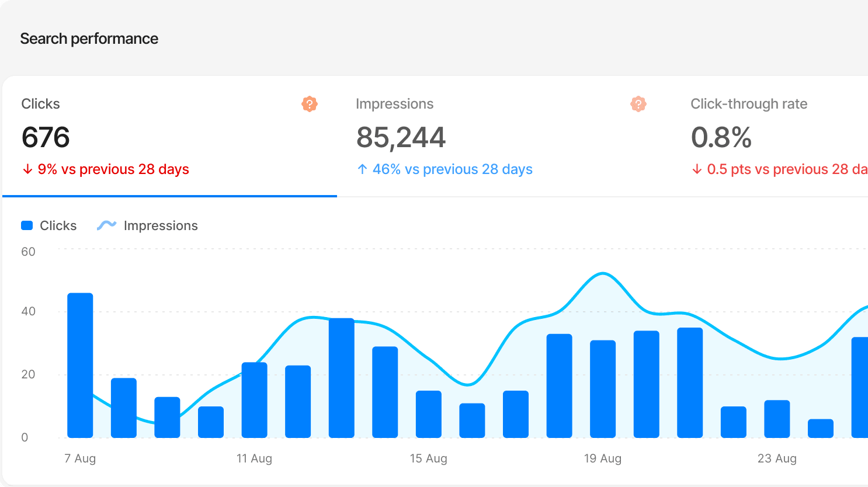Click the 676 clicks total
868x487 pixels.
click(x=46, y=138)
